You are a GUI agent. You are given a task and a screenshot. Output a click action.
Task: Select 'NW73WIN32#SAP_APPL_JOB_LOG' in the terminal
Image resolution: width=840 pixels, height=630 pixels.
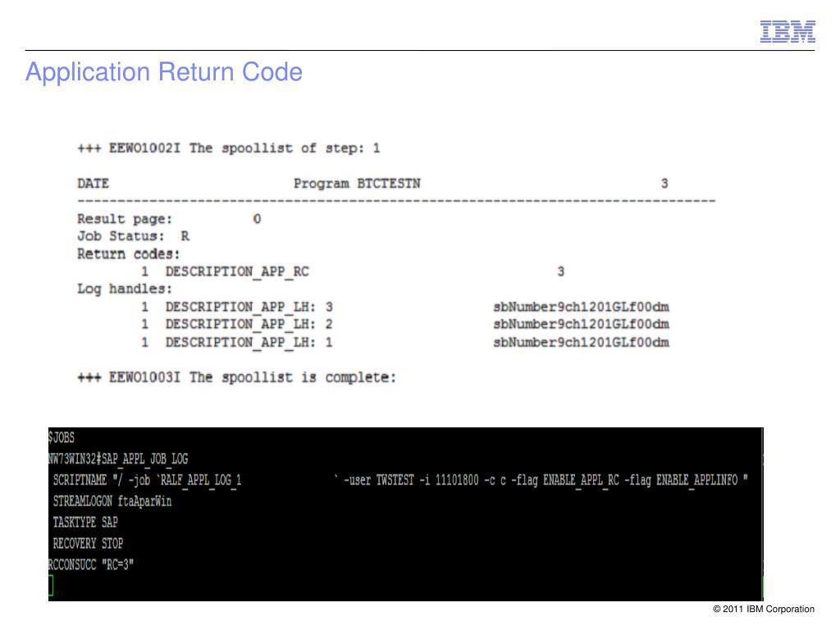click(x=118, y=459)
